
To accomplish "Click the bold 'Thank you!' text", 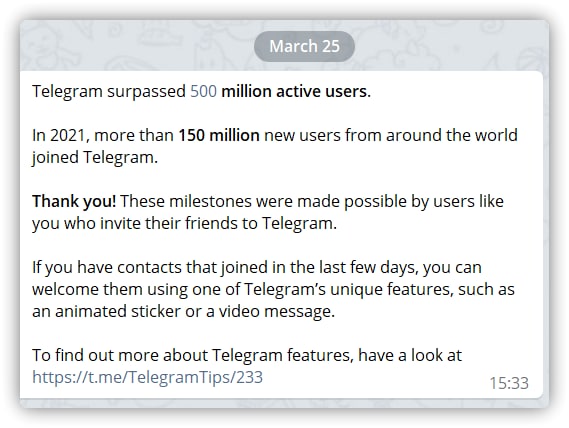I will point(74,201).
